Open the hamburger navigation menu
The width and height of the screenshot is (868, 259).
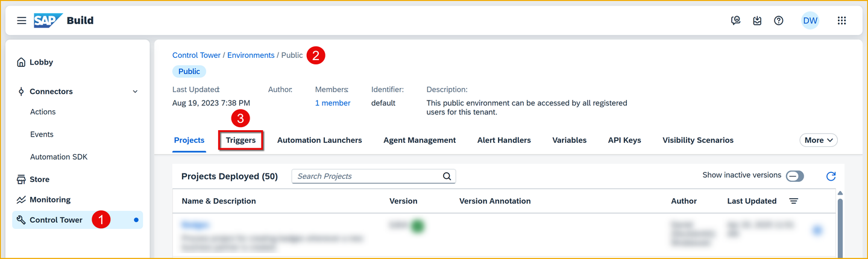click(x=22, y=20)
